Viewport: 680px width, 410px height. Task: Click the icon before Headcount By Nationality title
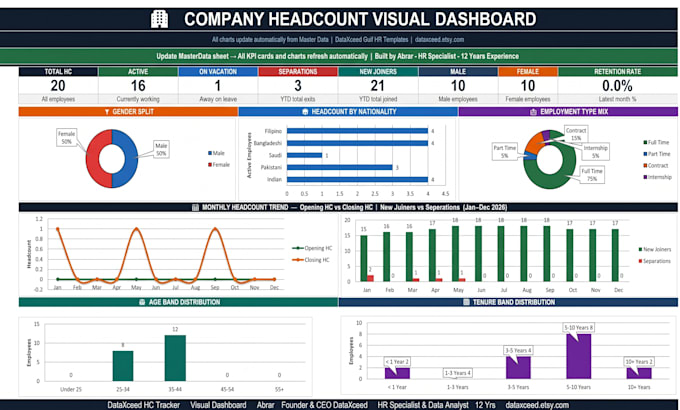305,112
